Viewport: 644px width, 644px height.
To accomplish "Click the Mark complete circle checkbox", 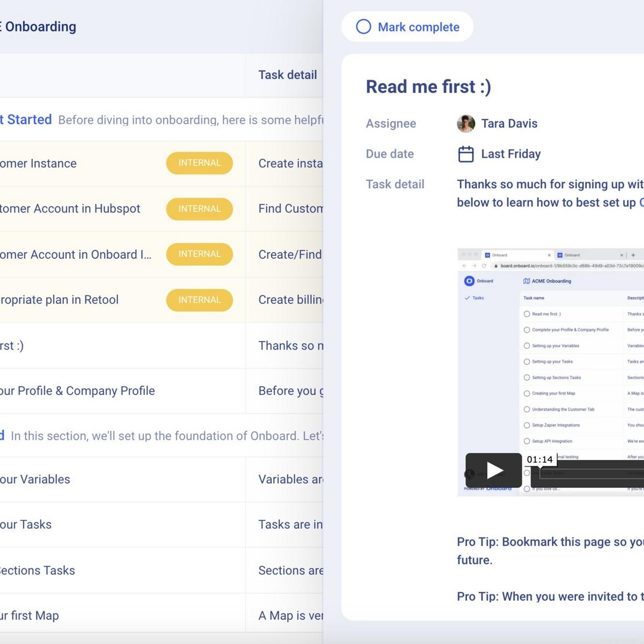I will [x=363, y=27].
